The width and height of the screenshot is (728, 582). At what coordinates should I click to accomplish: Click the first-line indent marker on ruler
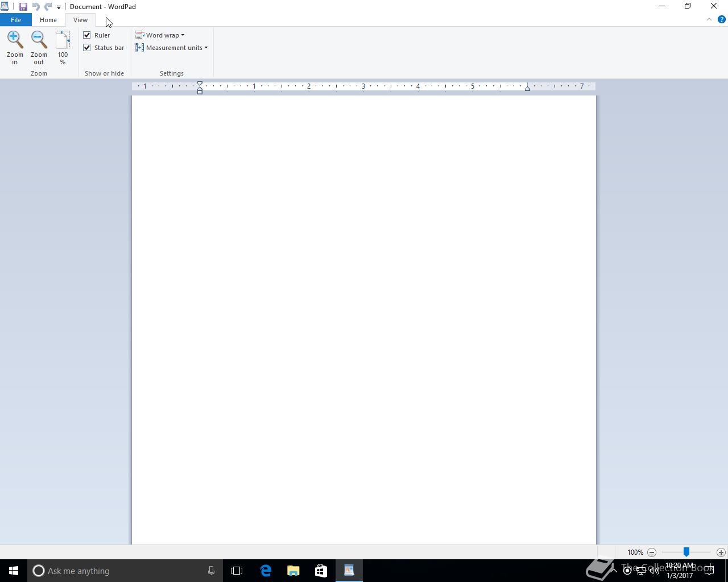coord(200,84)
